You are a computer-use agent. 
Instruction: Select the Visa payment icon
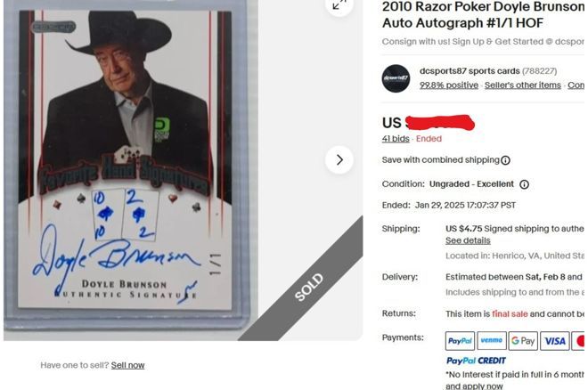(555, 341)
